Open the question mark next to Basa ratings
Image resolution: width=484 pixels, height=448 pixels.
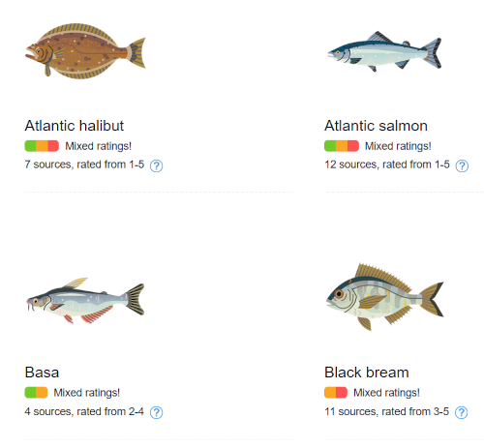[157, 412]
